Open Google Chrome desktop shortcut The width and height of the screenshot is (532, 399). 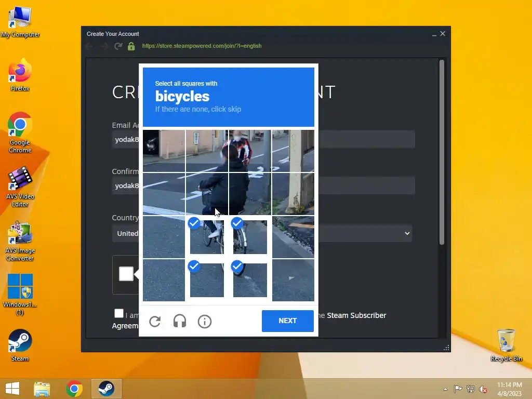(20, 132)
